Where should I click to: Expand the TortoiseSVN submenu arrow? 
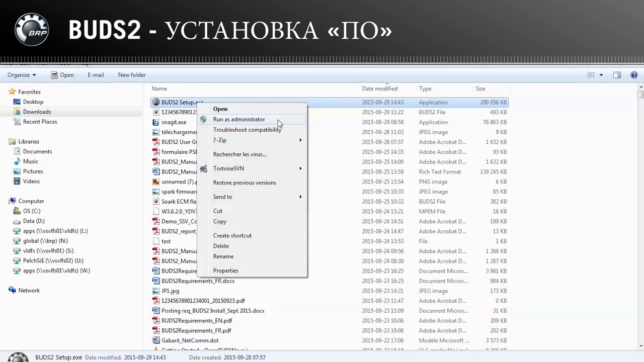click(x=300, y=168)
